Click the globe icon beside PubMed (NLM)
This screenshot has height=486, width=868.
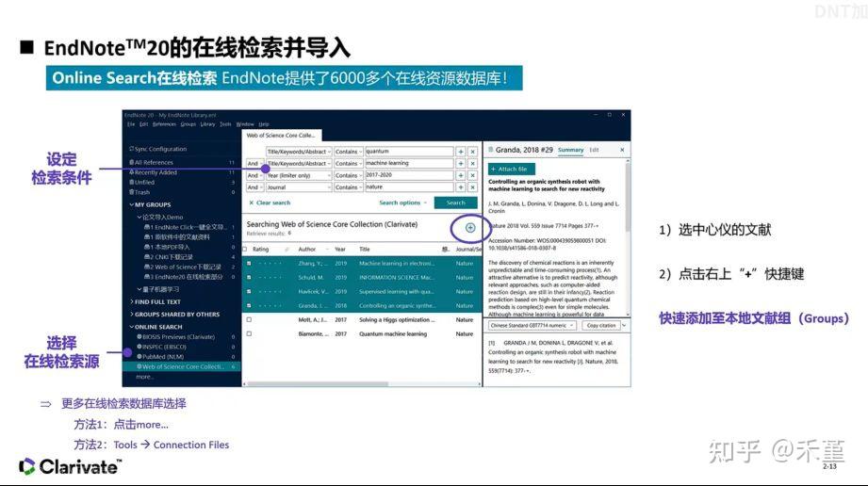click(x=139, y=356)
